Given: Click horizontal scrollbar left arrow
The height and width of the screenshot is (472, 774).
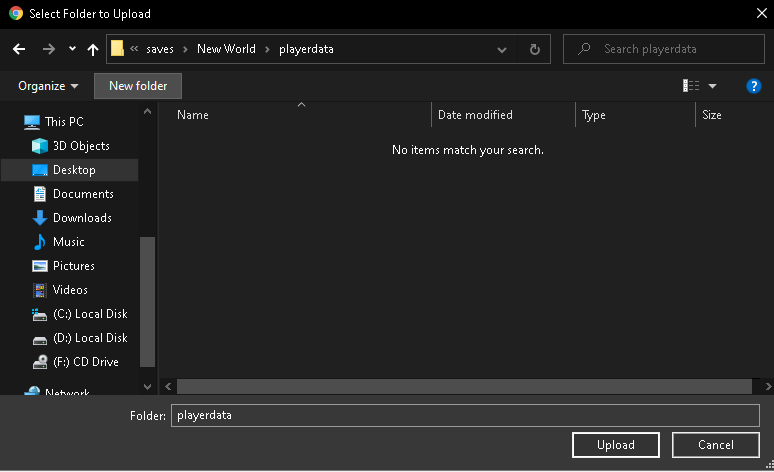Looking at the screenshot, I should [168, 387].
